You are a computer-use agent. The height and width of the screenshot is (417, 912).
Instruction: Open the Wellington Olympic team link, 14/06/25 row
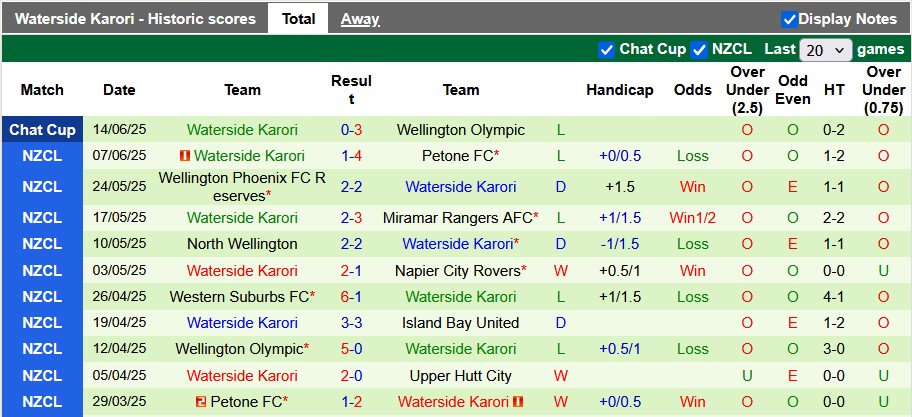pos(460,130)
